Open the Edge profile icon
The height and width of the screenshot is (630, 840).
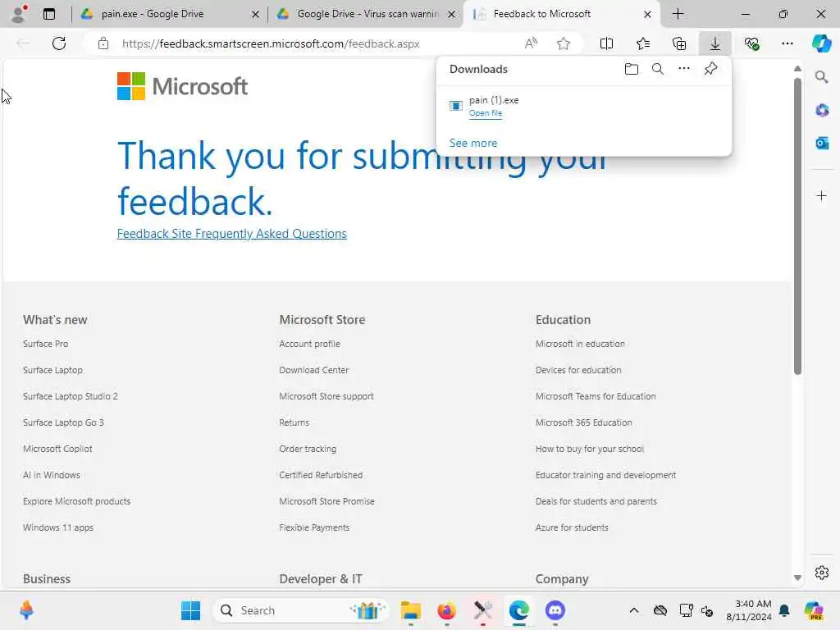(19, 14)
